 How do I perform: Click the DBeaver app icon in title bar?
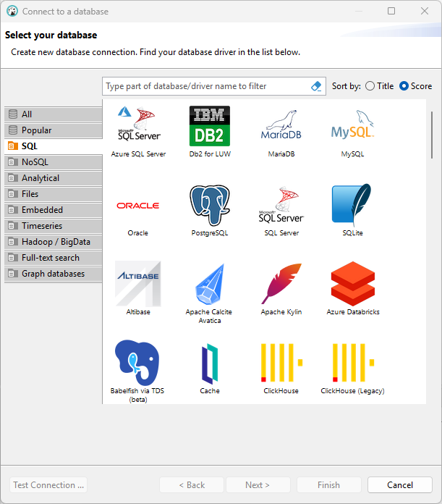(12, 12)
